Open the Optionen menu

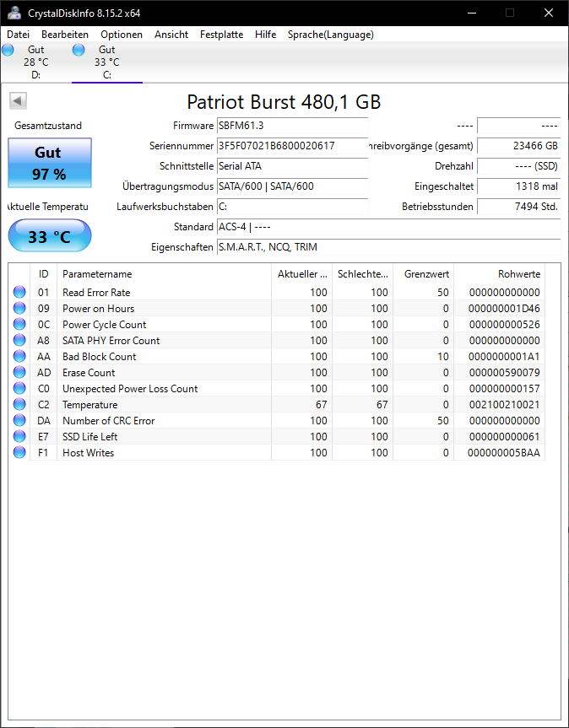(x=122, y=35)
